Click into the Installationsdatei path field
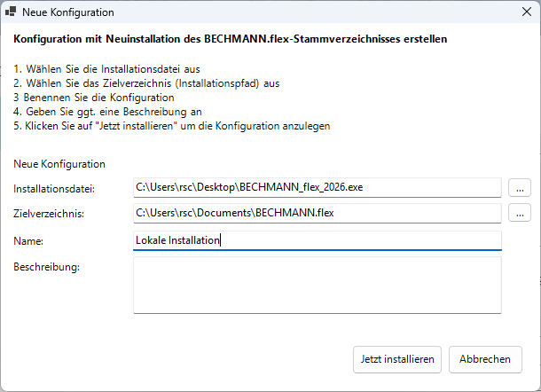Viewport: 541px width, 392px height. click(318, 188)
